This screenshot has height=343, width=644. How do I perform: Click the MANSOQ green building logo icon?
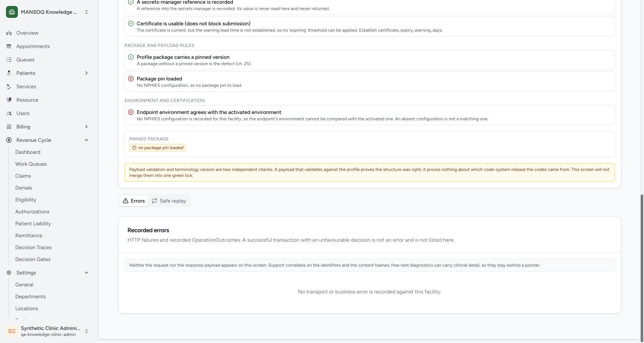click(12, 12)
